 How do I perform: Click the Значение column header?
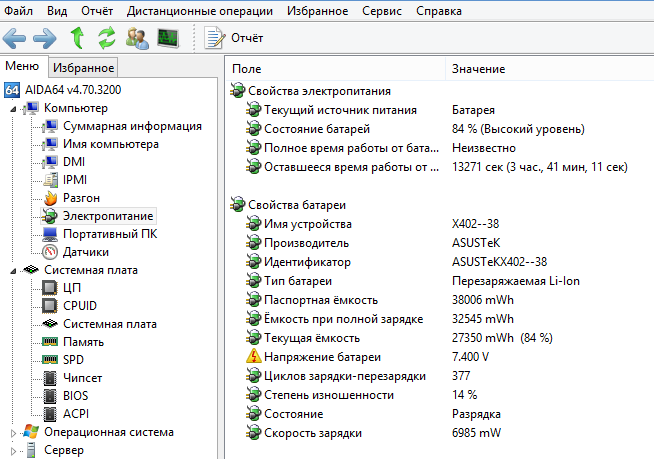click(x=550, y=69)
